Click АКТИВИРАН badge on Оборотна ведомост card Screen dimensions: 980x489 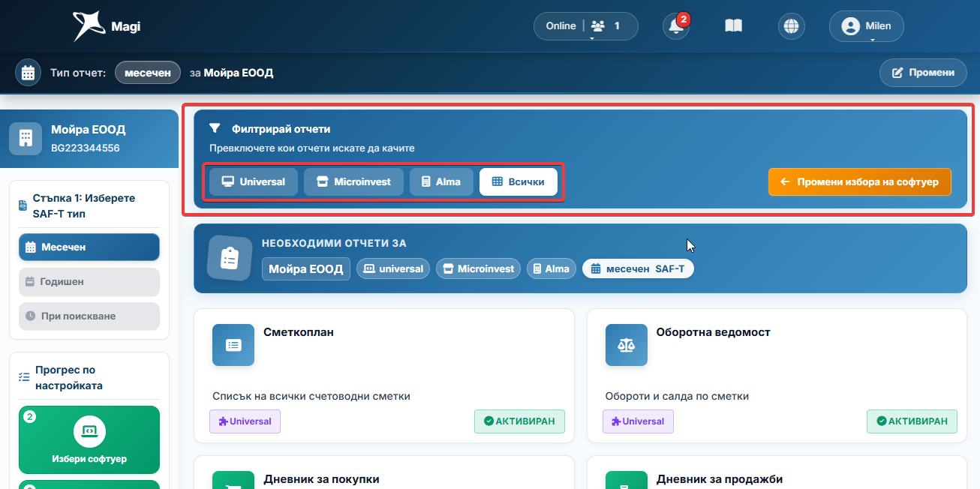(912, 421)
